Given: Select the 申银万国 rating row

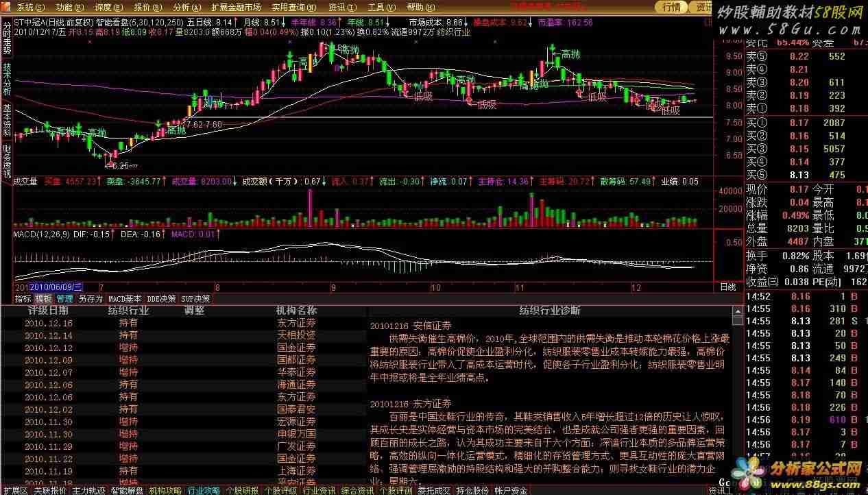Looking at the screenshot, I should 185,434.
